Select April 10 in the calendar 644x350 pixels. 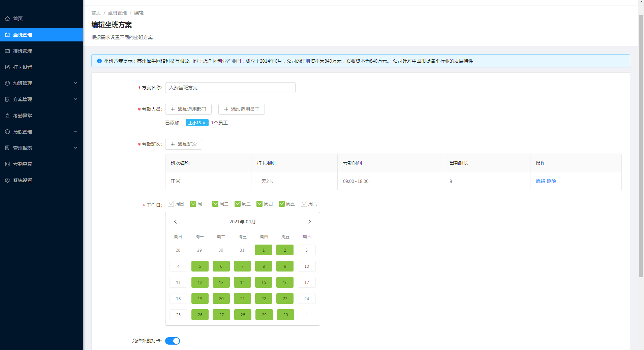point(307,266)
